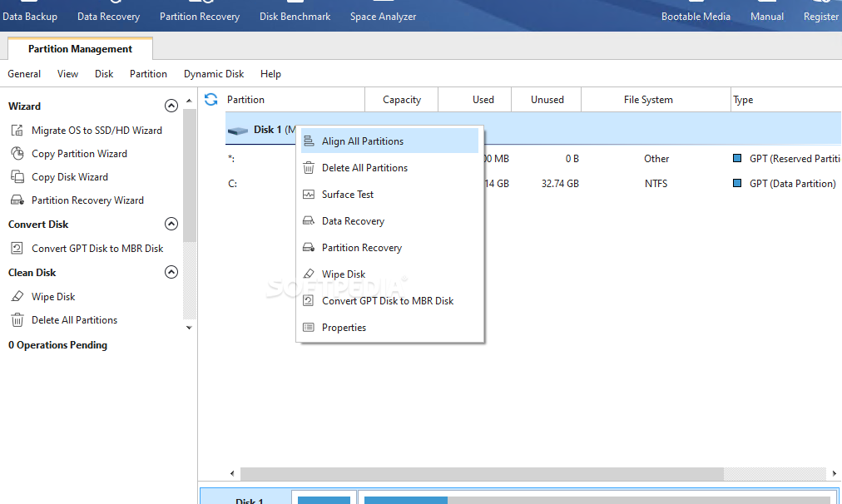Sort by the Capacity column header
Screen dimensions: 842x504
pos(402,99)
